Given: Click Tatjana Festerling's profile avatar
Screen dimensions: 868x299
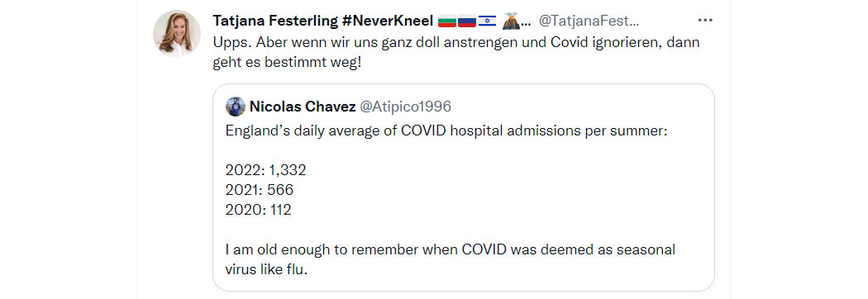Looking at the screenshot, I should pos(177,33).
